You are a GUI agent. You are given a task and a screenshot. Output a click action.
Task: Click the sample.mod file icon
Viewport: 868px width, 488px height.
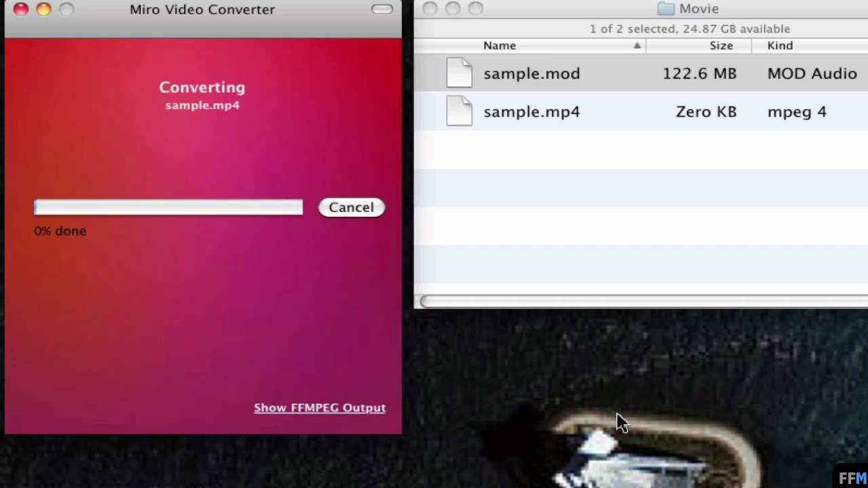[x=459, y=73]
